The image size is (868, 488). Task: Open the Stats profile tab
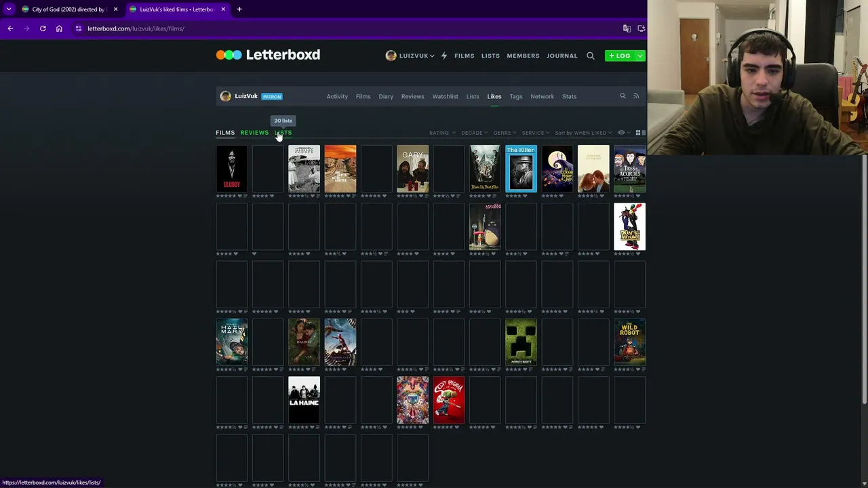pyautogui.click(x=570, y=96)
